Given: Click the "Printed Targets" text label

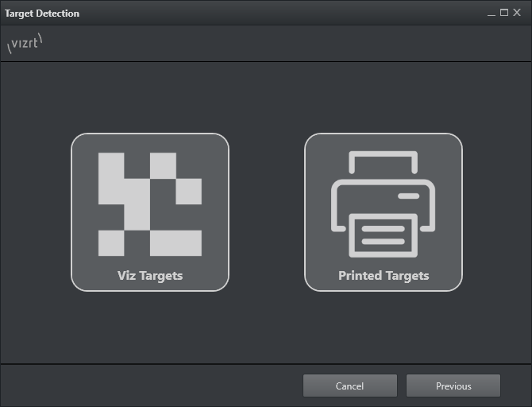Looking at the screenshot, I should click(x=384, y=276).
